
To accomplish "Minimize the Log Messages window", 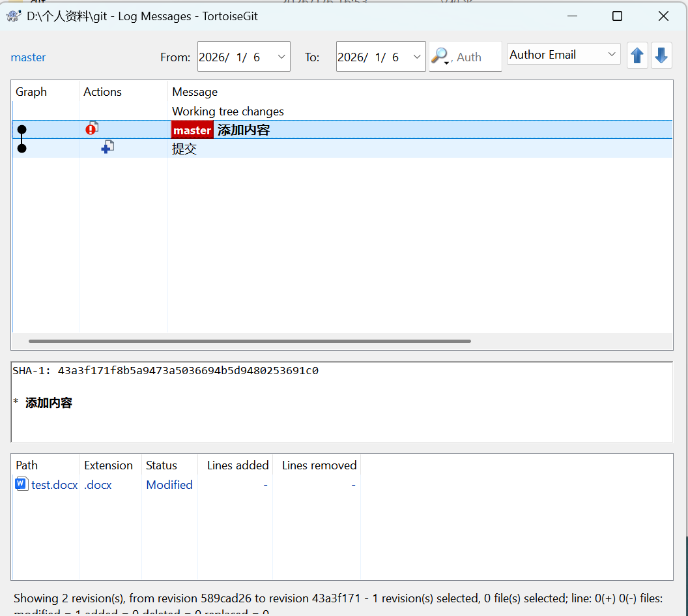I will click(x=572, y=16).
